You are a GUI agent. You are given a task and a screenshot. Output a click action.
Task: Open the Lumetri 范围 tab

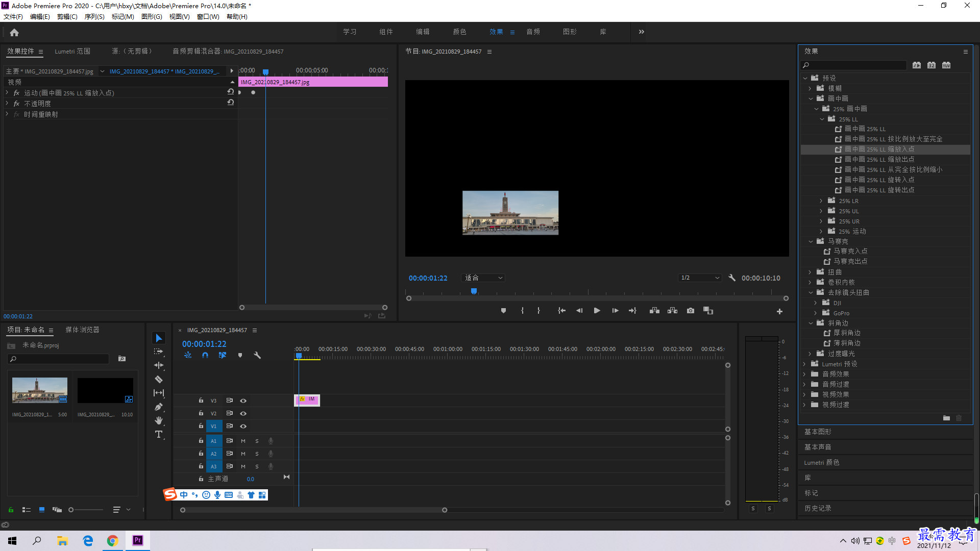coord(72,51)
